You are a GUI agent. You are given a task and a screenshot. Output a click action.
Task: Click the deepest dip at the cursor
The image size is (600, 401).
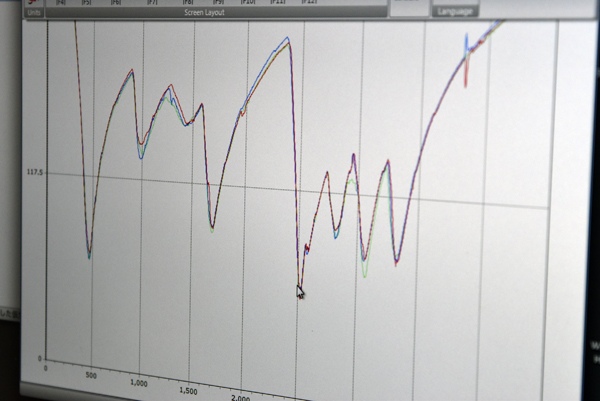click(299, 289)
